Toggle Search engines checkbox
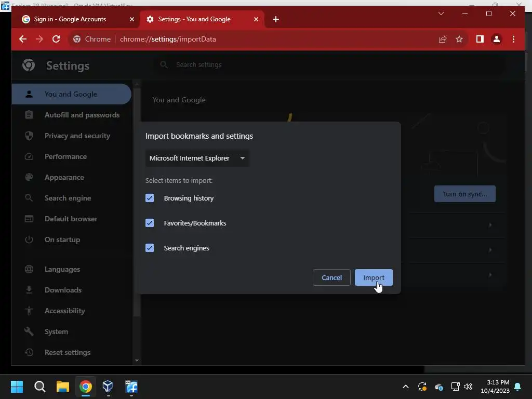This screenshot has height=399, width=532. click(x=150, y=248)
